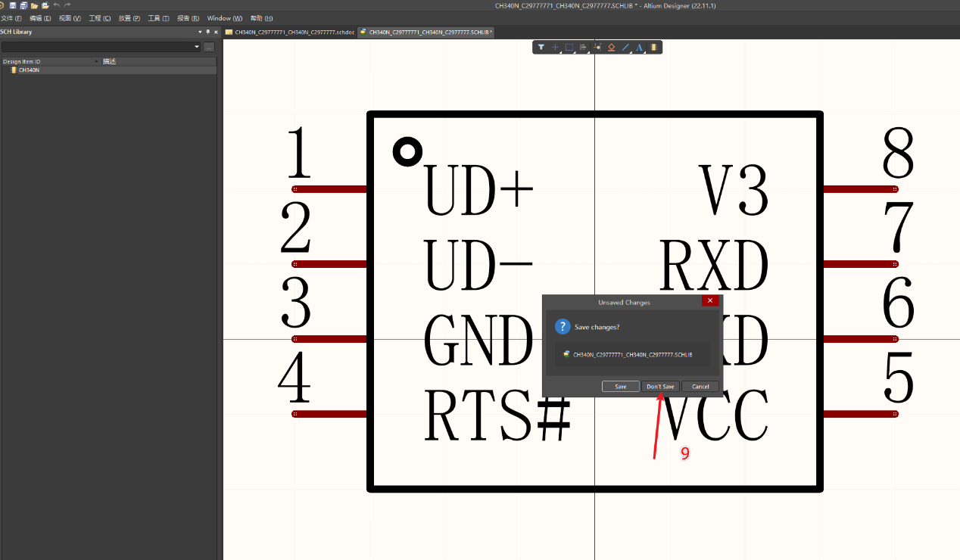Select the dashed rectangle selection tool
This screenshot has width=960, height=560.
pos(569,47)
